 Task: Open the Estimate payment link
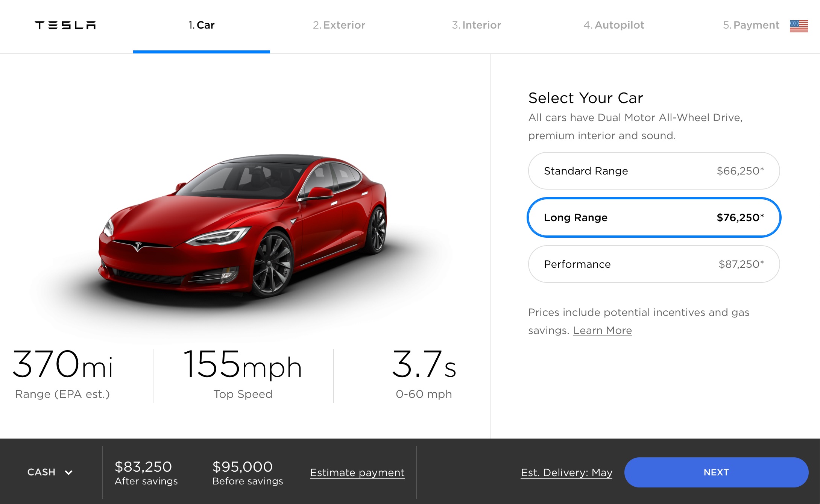357,472
